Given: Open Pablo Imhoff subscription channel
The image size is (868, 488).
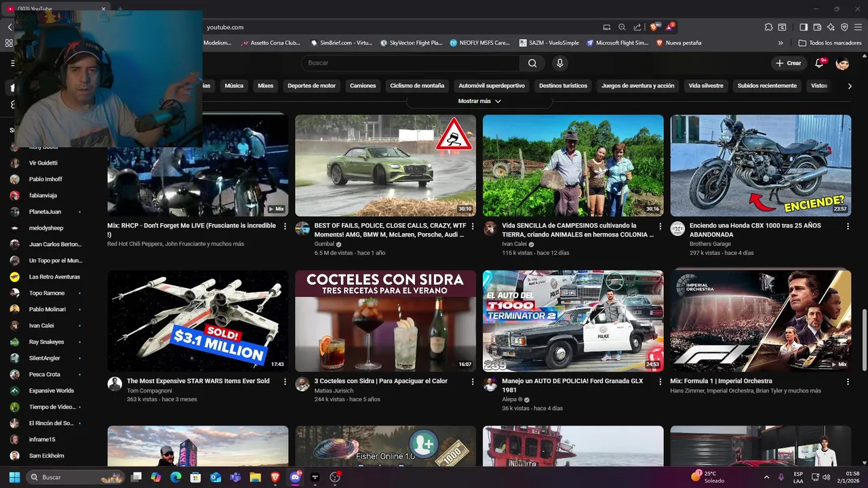Looking at the screenshot, I should point(45,179).
